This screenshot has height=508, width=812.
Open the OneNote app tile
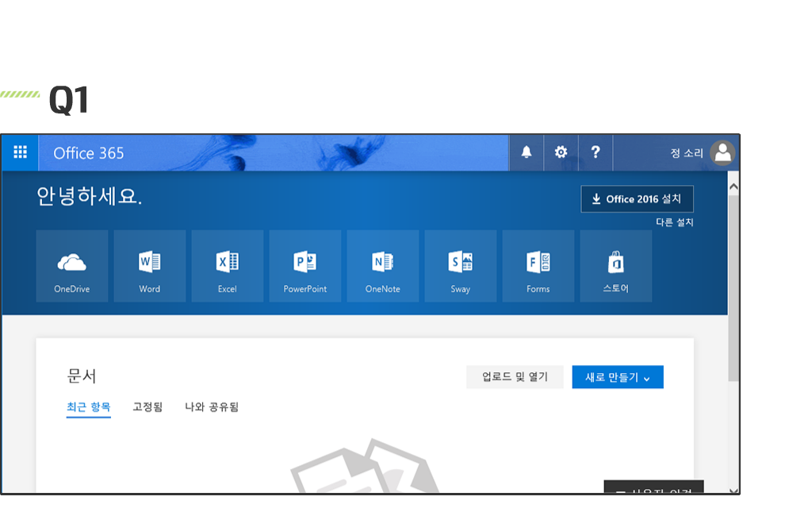pos(383,266)
